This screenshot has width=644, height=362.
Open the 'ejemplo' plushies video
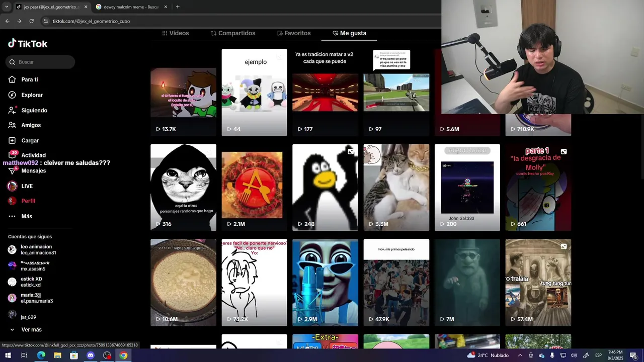pyautogui.click(x=254, y=93)
